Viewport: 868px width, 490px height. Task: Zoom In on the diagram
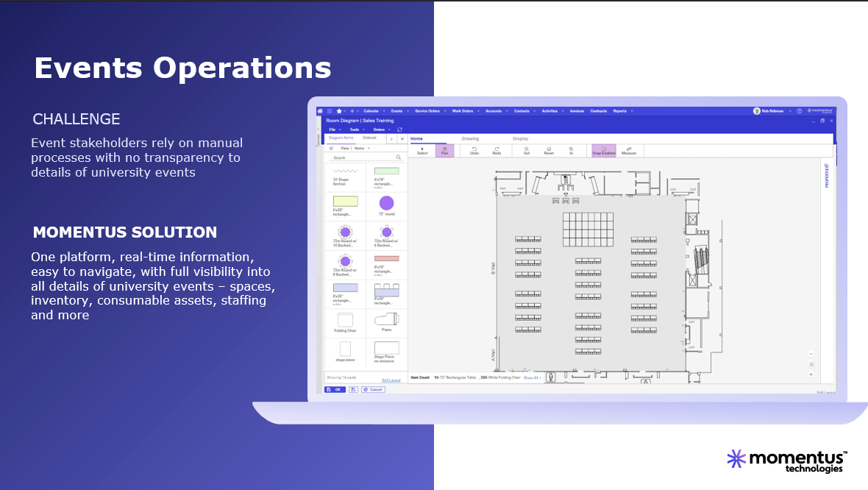pyautogui.click(x=572, y=151)
